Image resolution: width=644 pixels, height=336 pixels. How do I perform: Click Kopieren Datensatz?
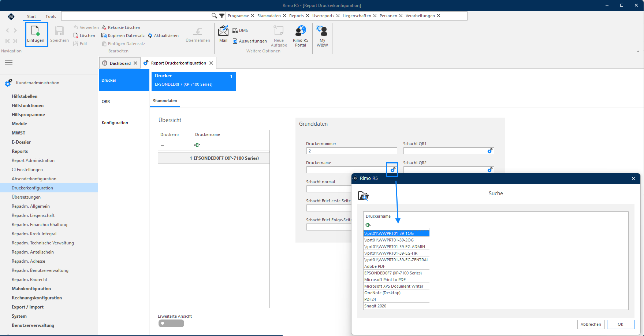click(123, 36)
